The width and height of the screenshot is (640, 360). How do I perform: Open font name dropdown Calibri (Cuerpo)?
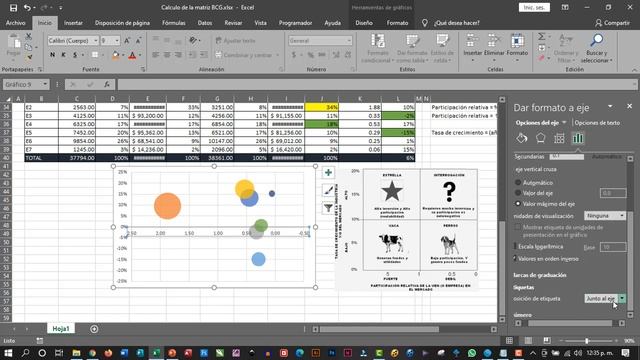[x=96, y=40]
